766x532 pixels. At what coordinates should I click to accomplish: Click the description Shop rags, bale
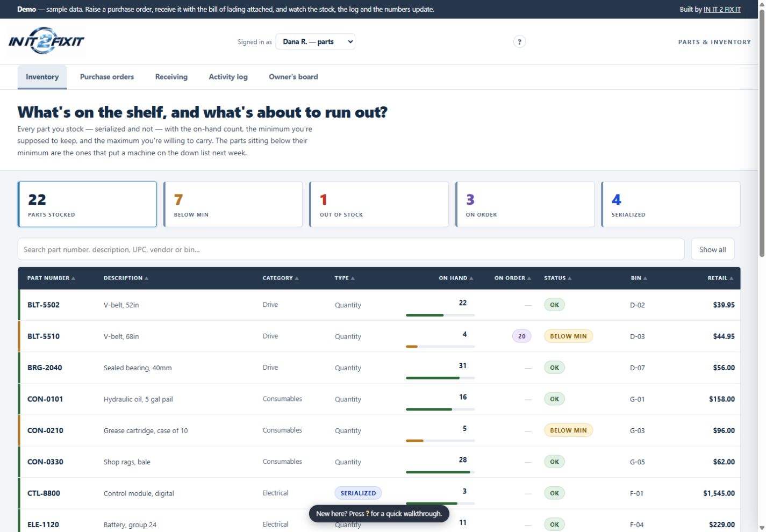click(x=127, y=462)
